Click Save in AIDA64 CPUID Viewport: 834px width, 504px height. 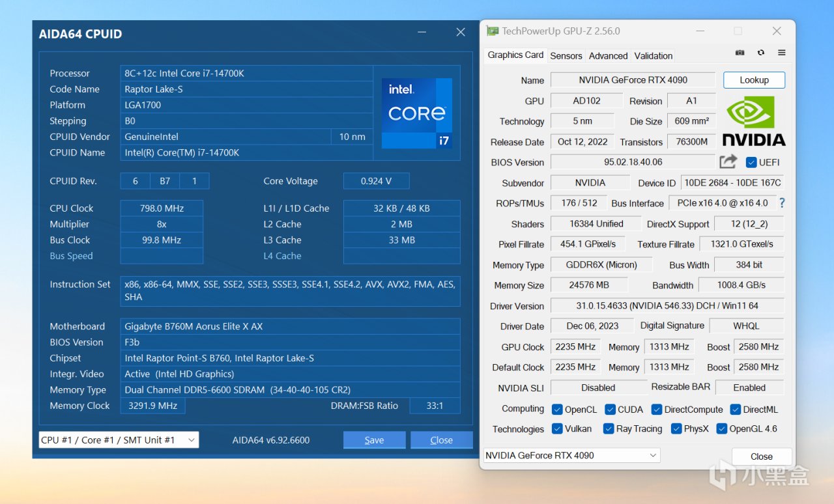[374, 440]
